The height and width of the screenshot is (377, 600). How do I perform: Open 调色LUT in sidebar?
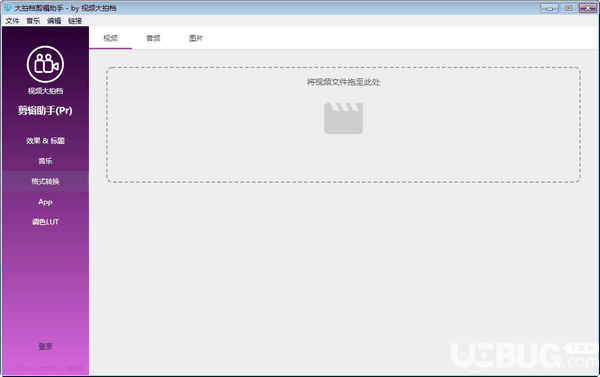tap(45, 222)
